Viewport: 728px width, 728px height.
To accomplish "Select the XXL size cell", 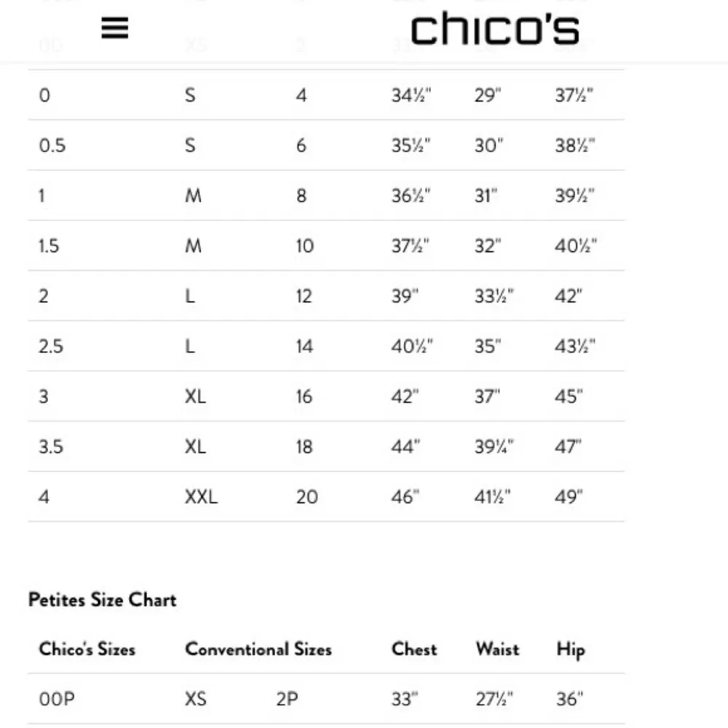I will (200, 496).
